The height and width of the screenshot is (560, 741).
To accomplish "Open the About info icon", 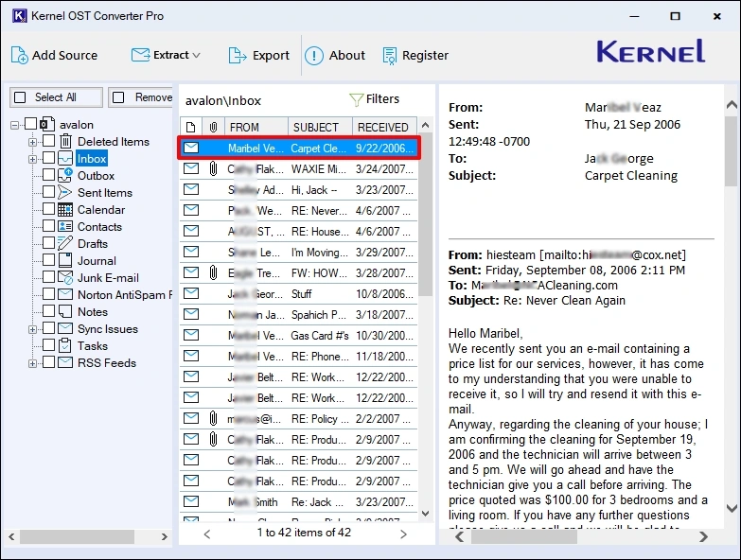I will coord(314,56).
